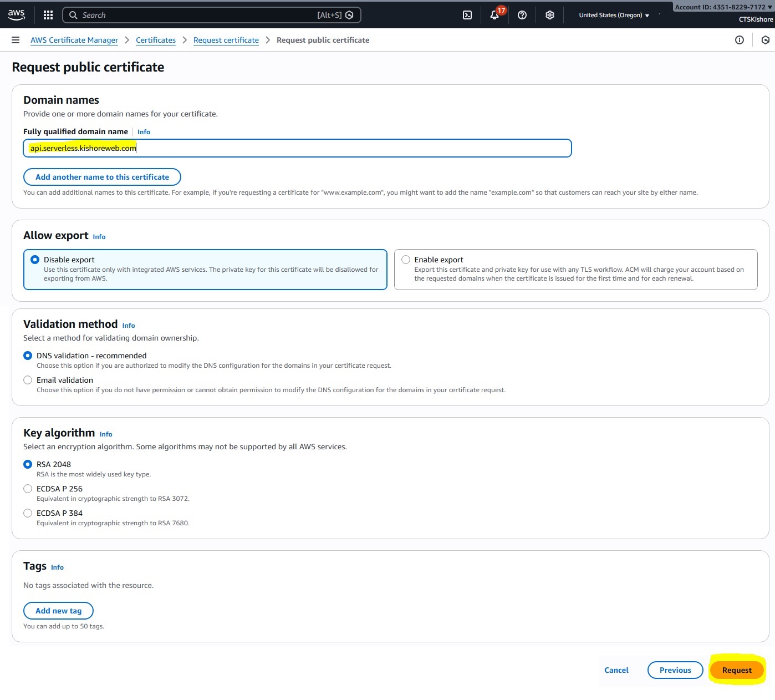The height and width of the screenshot is (700, 775).
Task: Select ECDSA P 256 key algorithm
Action: click(x=28, y=489)
